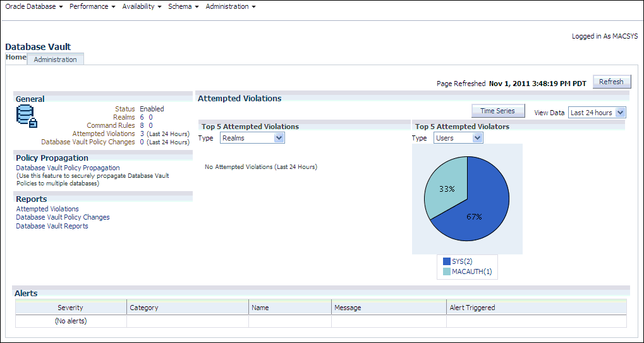Click the Category column header
The height and width of the screenshot is (343, 644).
[188, 308]
